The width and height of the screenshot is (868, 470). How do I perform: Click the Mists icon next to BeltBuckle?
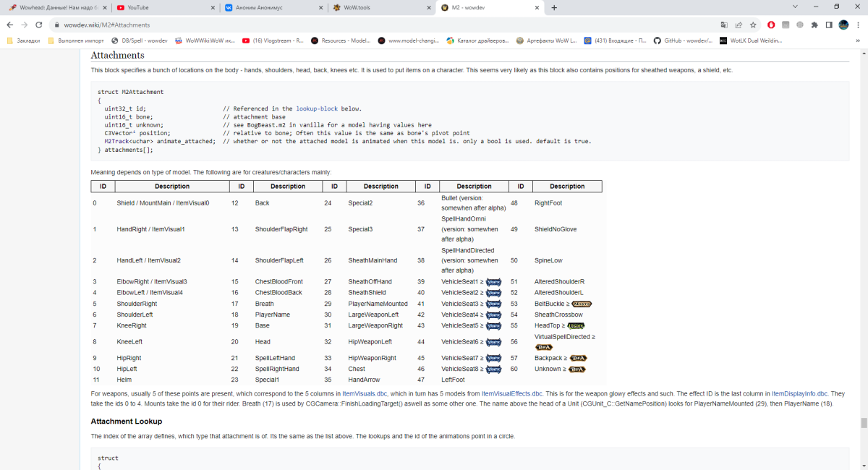pyautogui.click(x=582, y=304)
